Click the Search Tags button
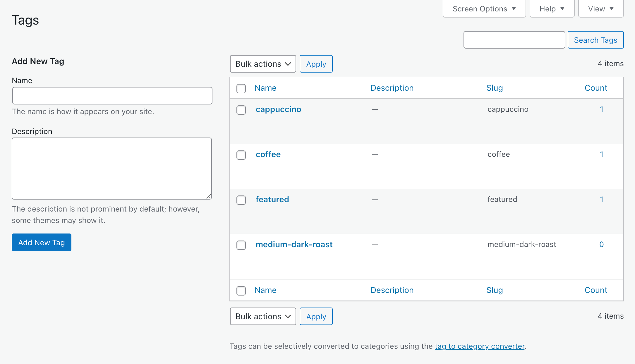 tap(595, 40)
